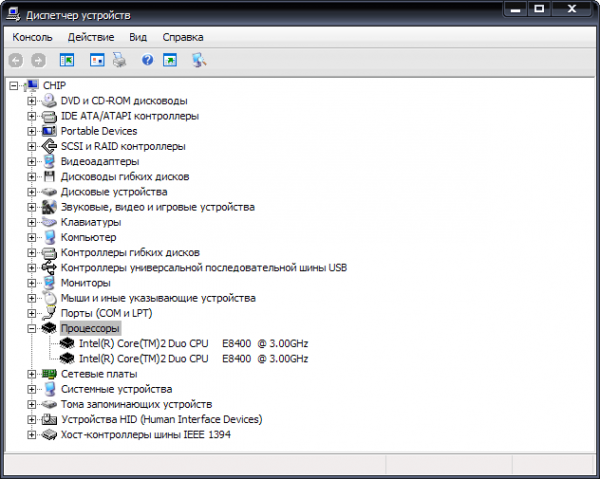Screen dimensions: 600x479
Task: Expand DVD и CD-ROM дисководы node
Action: click(31, 101)
